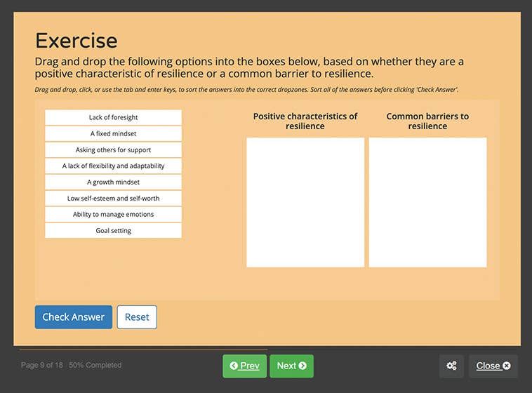This screenshot has width=532, height=393.
Task: Select 'Ability to manage emotions' option
Action: 113,214
